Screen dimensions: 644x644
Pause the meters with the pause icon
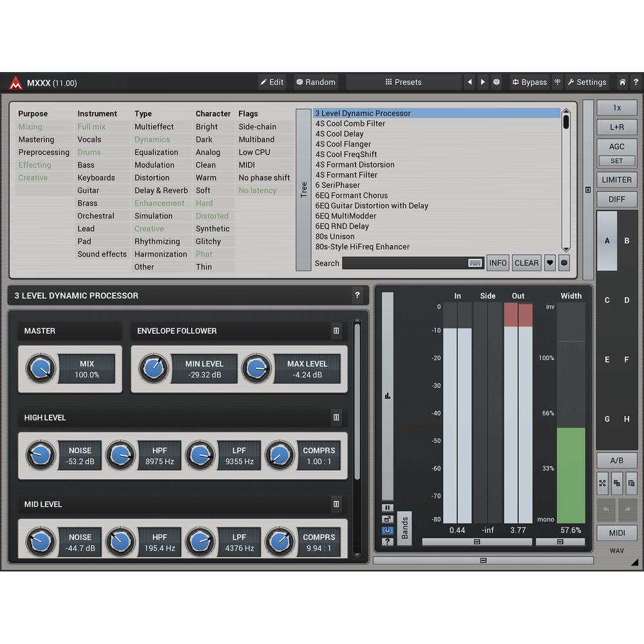pyautogui.click(x=387, y=507)
